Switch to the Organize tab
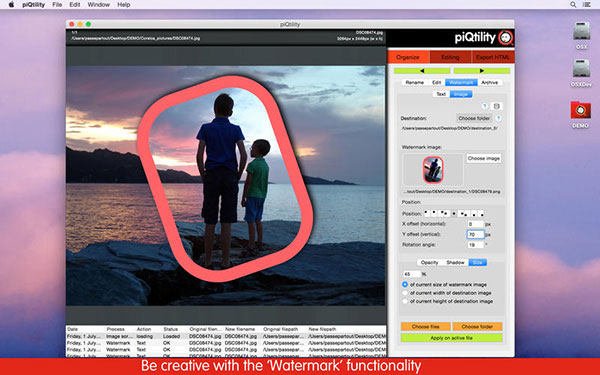 (408, 57)
